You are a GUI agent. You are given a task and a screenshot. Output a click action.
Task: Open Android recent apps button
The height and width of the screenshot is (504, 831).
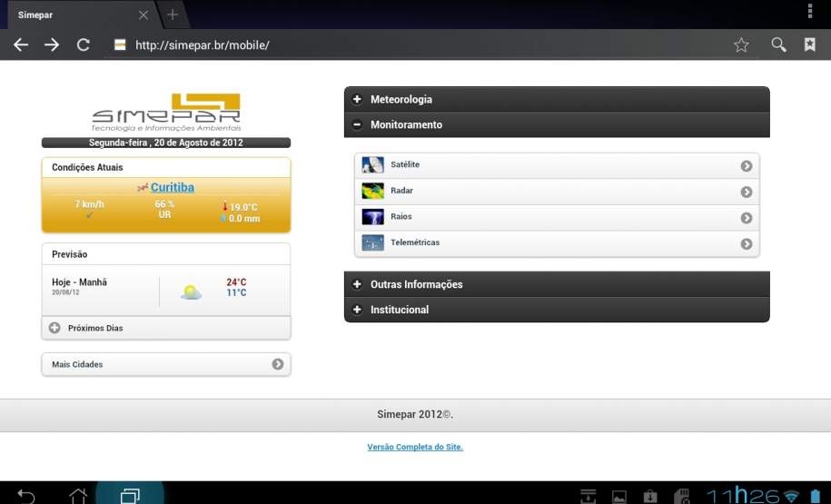coord(130,495)
